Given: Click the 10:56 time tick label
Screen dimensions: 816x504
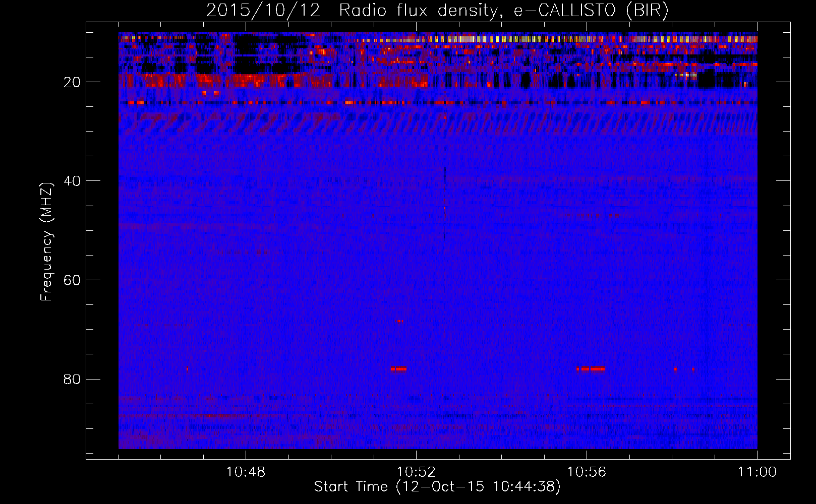Looking at the screenshot, I should pyautogui.click(x=587, y=472).
